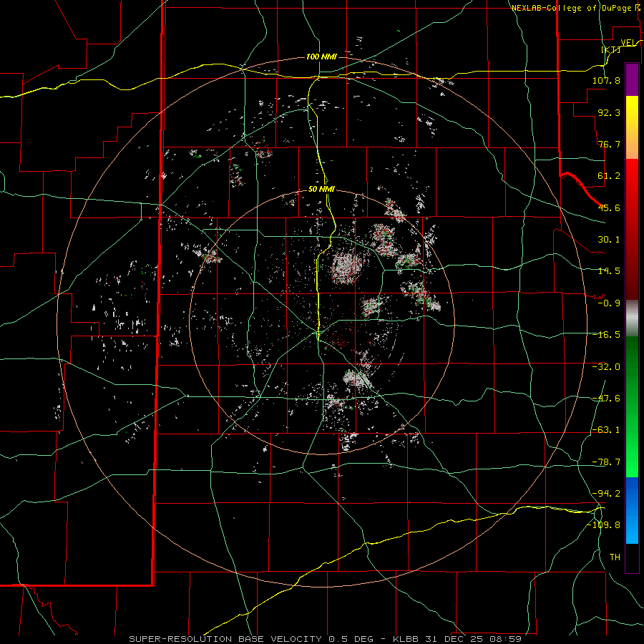Click the 50 NMI range ring label

pyautogui.click(x=321, y=190)
